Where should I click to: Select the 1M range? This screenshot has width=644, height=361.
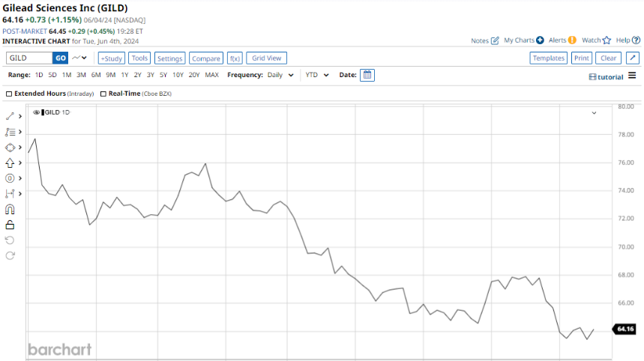[67, 75]
